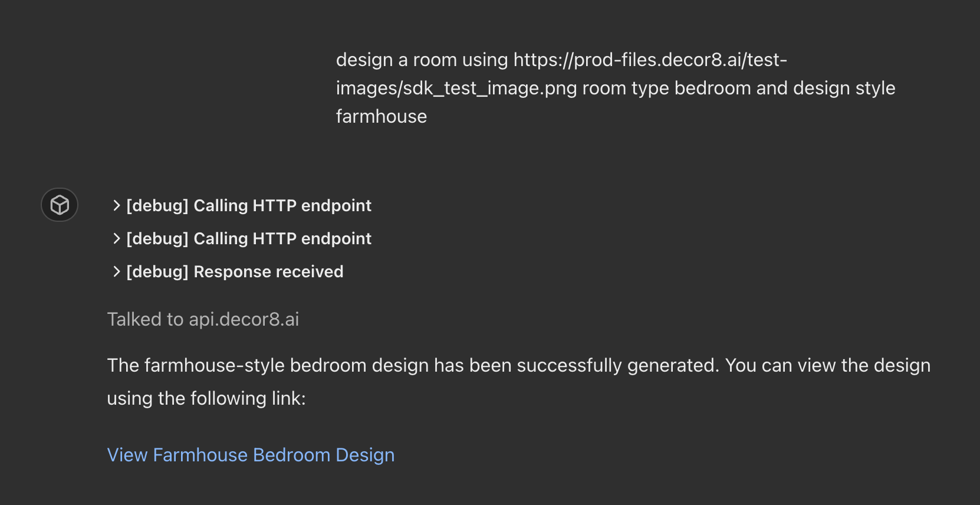Click the Talked to api.decor8.ai label

203,319
